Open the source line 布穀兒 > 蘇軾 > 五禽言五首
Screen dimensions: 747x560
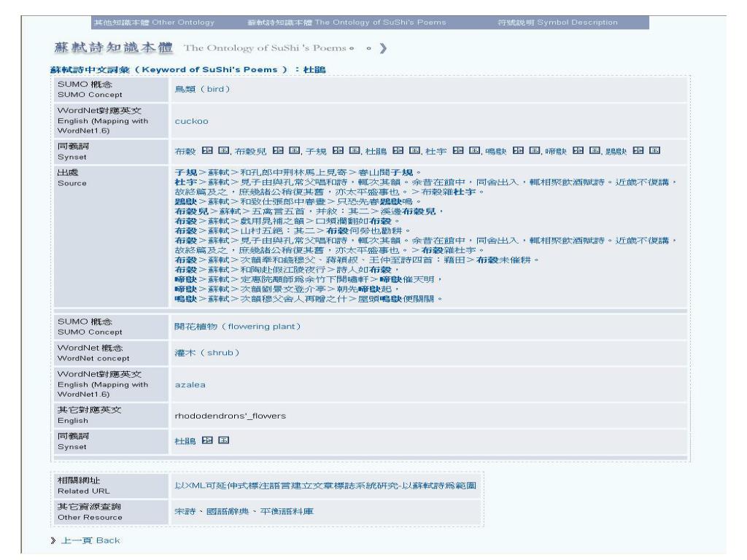pyautogui.click(x=309, y=211)
